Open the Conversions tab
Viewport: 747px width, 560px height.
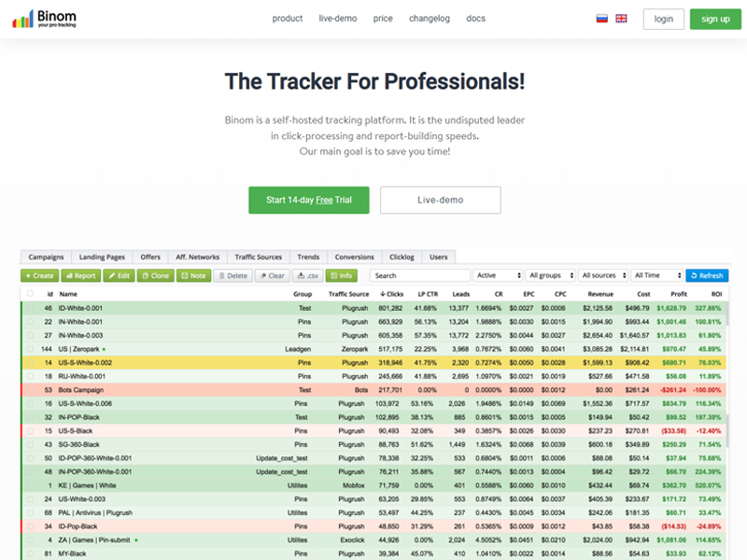pyautogui.click(x=355, y=258)
